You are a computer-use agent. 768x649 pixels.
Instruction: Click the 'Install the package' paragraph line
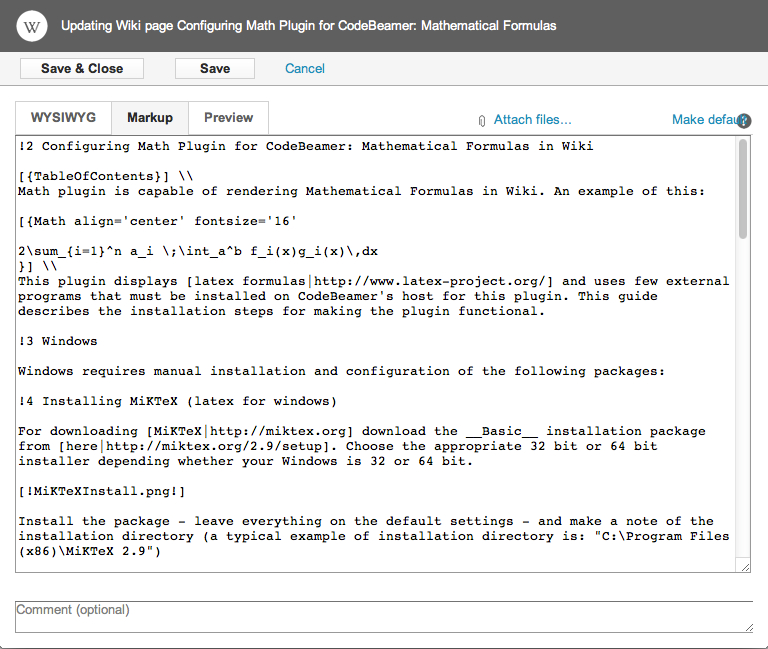click(x=365, y=521)
